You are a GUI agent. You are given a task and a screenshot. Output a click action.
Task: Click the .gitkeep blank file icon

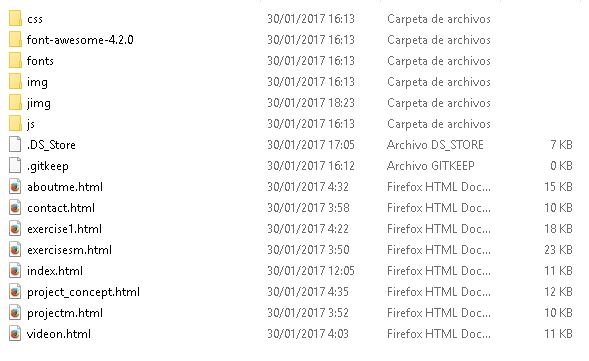coord(15,166)
